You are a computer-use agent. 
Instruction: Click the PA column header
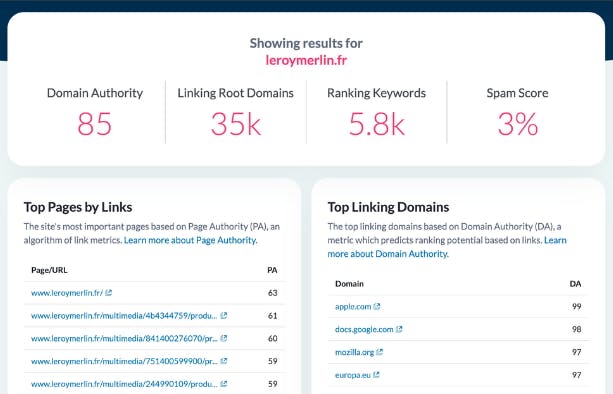pyautogui.click(x=272, y=270)
